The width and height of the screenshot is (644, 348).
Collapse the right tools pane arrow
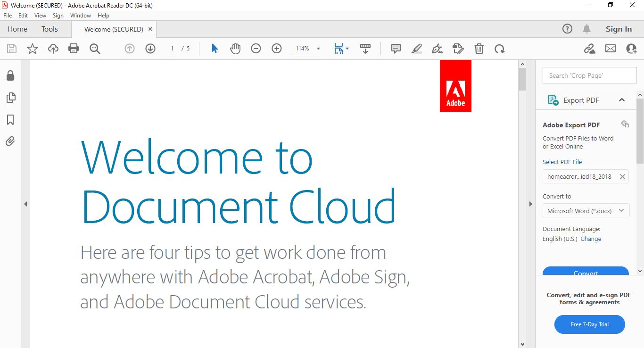point(531,204)
